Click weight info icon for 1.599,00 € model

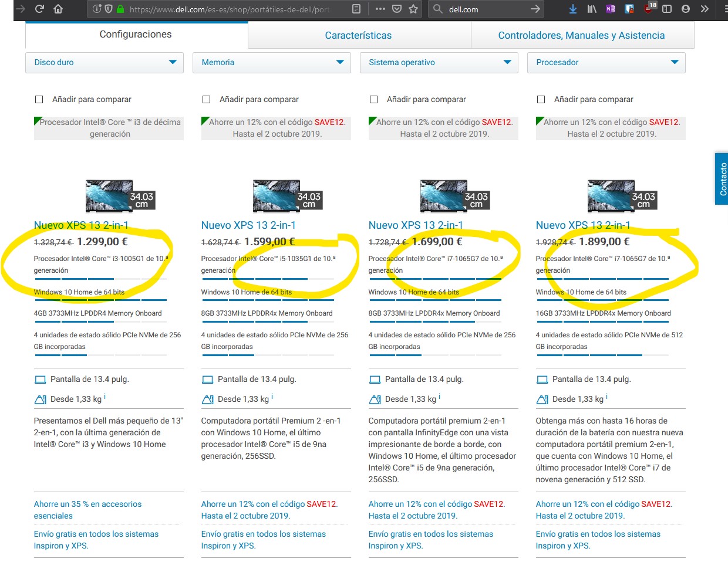272,397
